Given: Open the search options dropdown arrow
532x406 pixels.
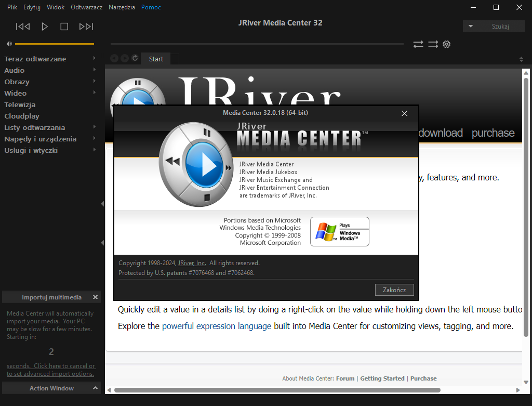Looking at the screenshot, I should point(471,26).
